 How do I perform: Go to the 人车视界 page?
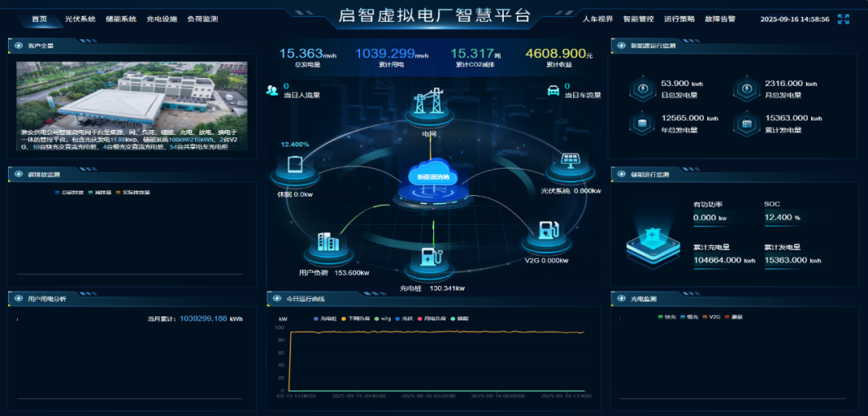tap(598, 18)
